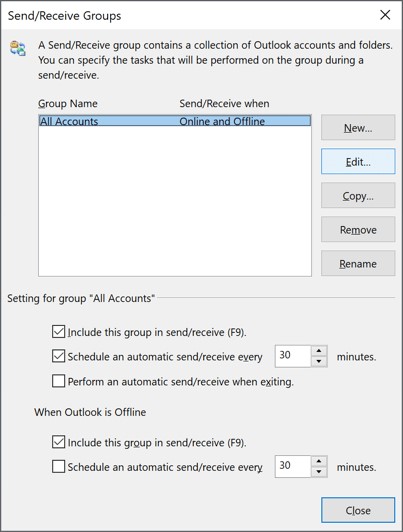Remove the selected send/receive group
Image resolution: width=403 pixels, height=532 pixels.
coord(358,229)
